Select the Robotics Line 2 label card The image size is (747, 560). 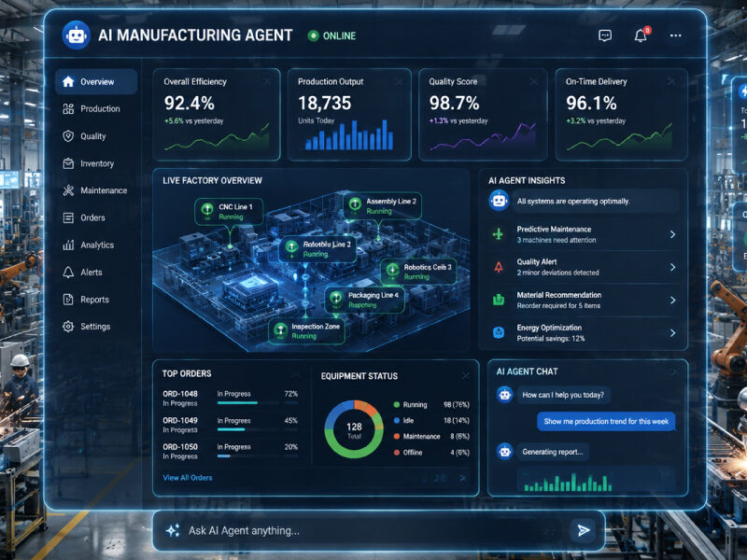pyautogui.click(x=317, y=249)
